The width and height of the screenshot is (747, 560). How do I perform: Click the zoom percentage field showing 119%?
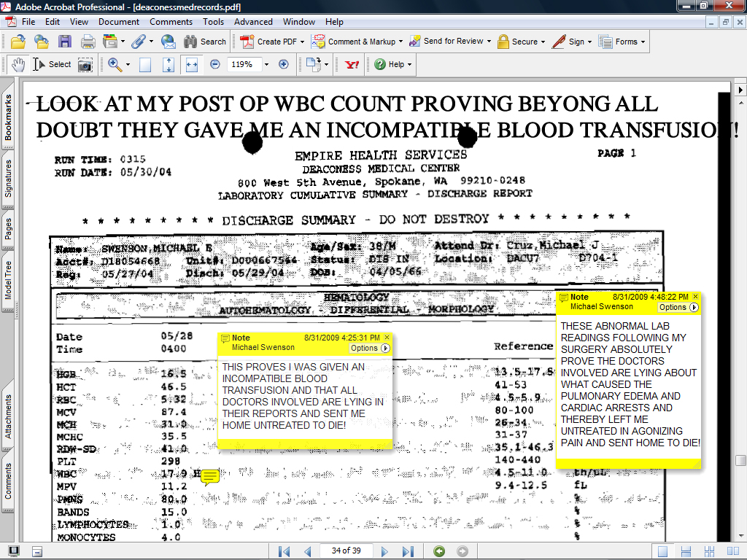[244, 64]
